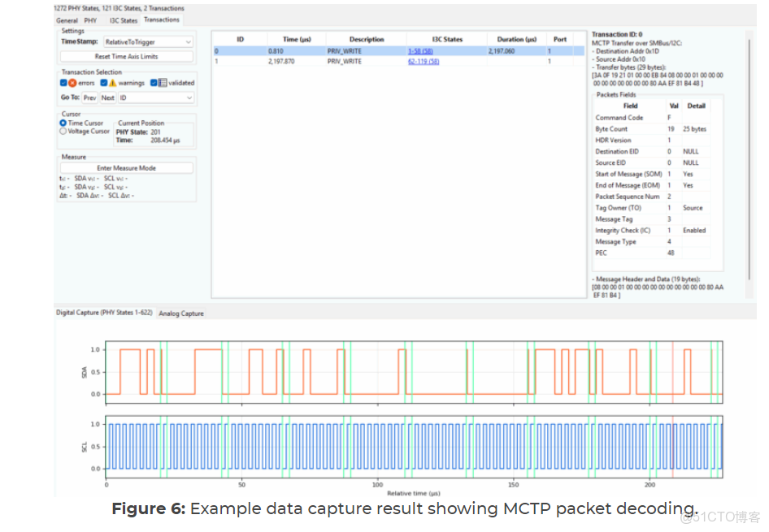Click the validated list icon
The height and width of the screenshot is (532, 769).
click(x=163, y=83)
